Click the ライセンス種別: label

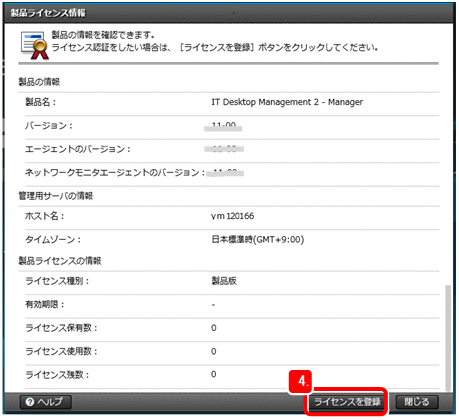(x=57, y=281)
